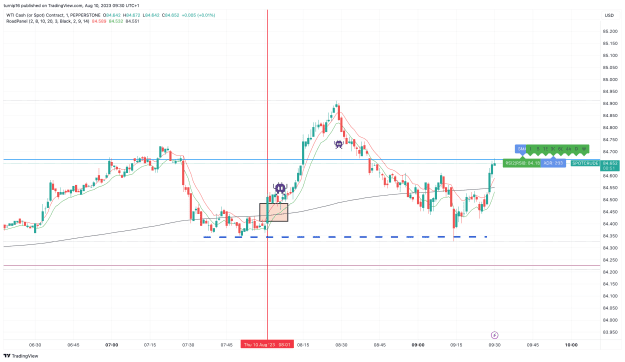Select the blue dashed support line

coord(345,237)
